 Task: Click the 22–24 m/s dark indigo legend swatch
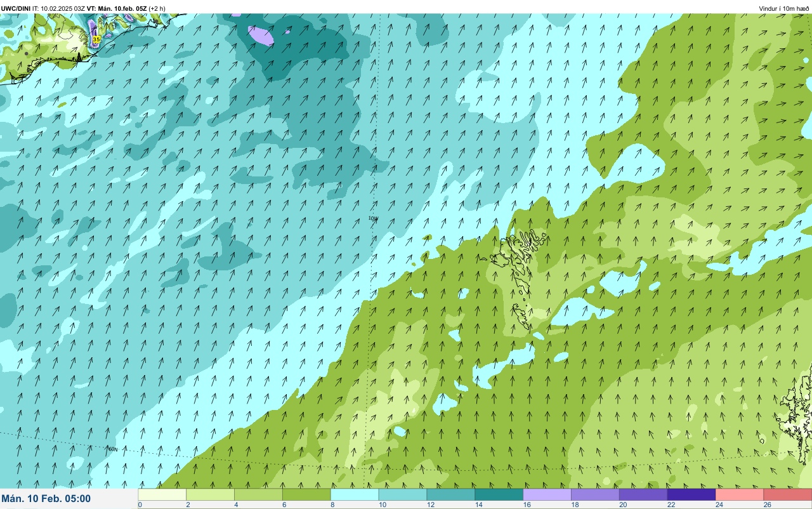point(691,494)
